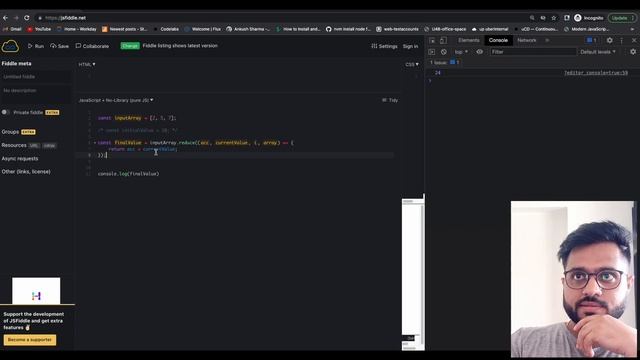The image size is (640, 360).
Task: Click the Incognito profile icon
Action: 589,18
